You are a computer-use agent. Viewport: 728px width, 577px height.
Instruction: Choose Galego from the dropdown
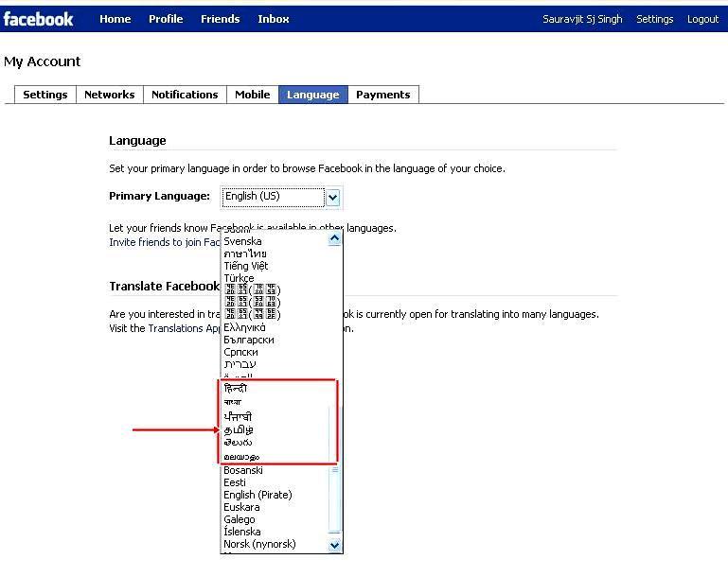point(240,520)
